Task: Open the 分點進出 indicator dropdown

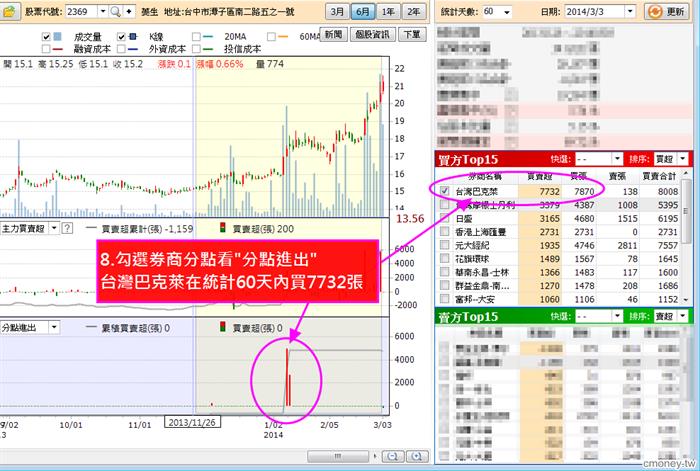Action: (x=54, y=327)
